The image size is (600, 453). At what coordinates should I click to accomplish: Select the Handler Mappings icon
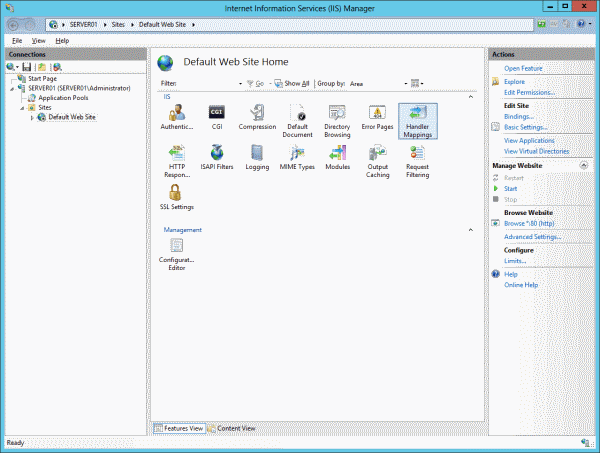[417, 121]
